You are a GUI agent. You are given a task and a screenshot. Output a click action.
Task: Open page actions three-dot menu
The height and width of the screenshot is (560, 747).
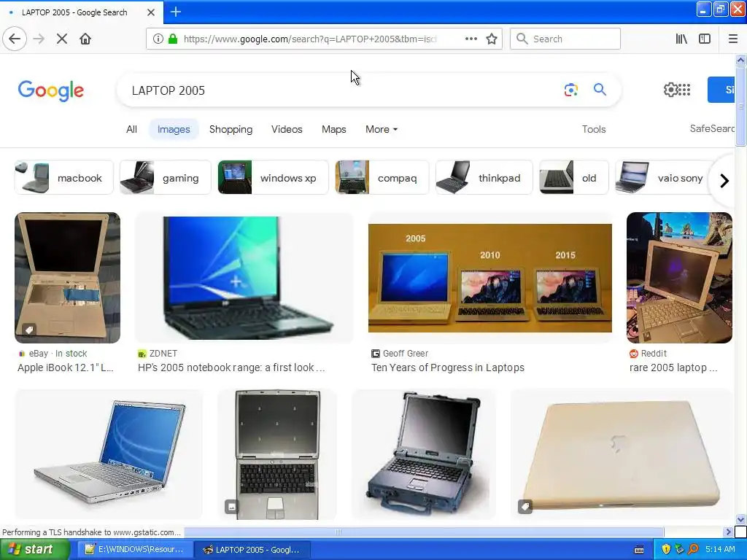pos(471,39)
